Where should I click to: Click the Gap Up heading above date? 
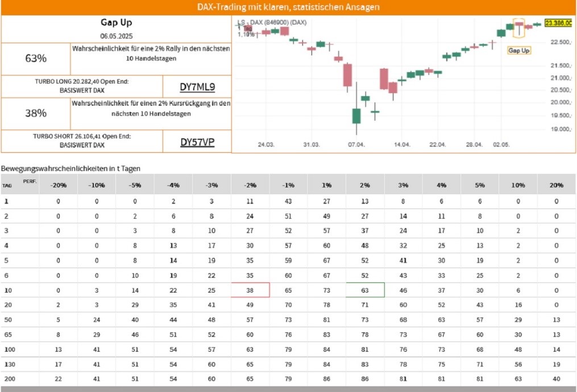tap(117, 22)
